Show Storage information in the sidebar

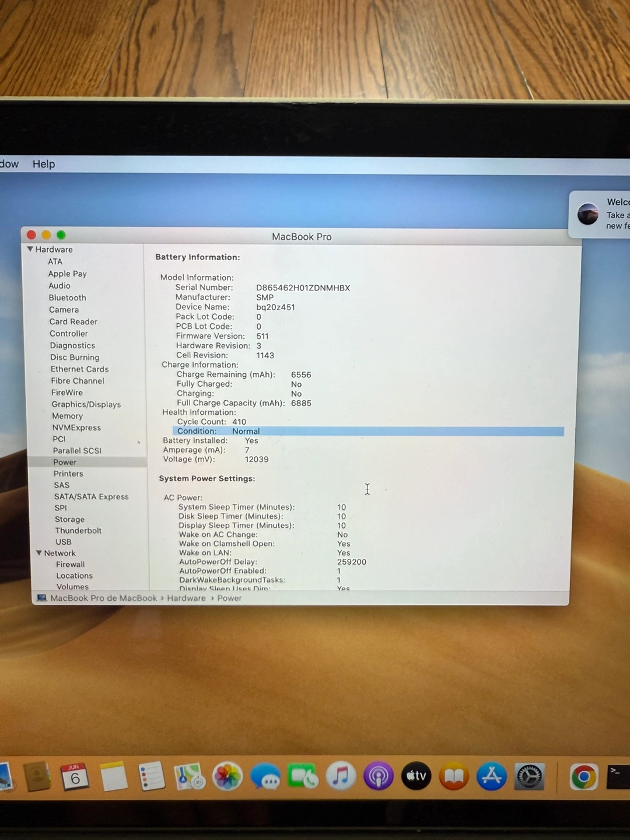point(69,519)
